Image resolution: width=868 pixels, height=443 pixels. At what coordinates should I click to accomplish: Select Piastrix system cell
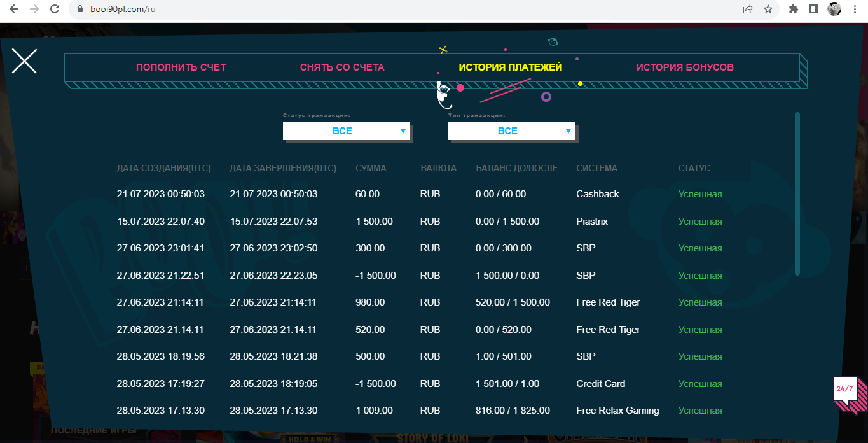[x=592, y=221]
